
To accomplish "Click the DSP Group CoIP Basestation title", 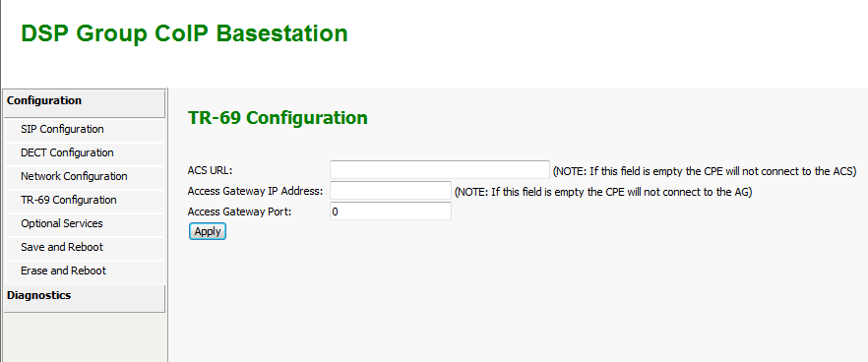I will click(x=184, y=33).
